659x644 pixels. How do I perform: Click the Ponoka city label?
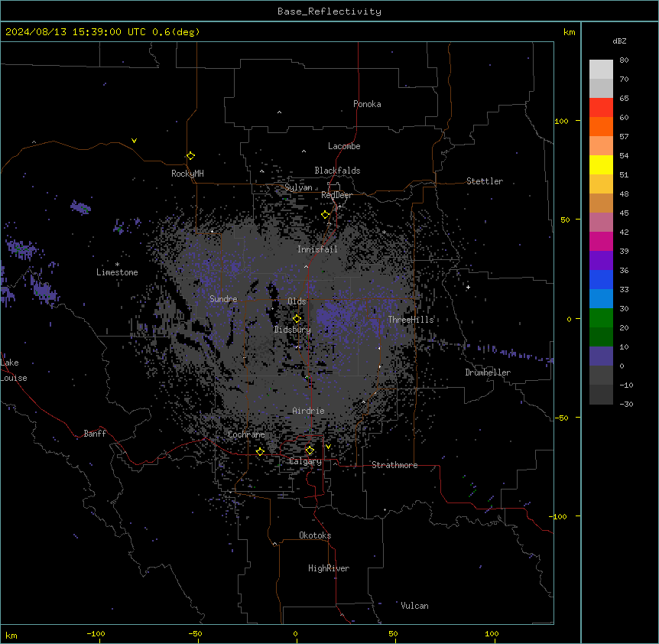[367, 104]
